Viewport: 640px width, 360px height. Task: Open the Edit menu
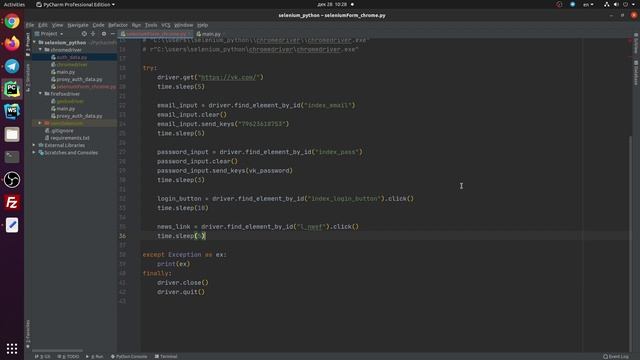(43, 25)
